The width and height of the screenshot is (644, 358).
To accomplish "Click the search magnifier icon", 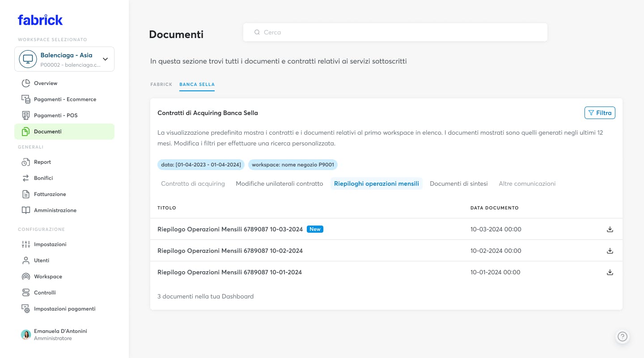I will click(257, 32).
